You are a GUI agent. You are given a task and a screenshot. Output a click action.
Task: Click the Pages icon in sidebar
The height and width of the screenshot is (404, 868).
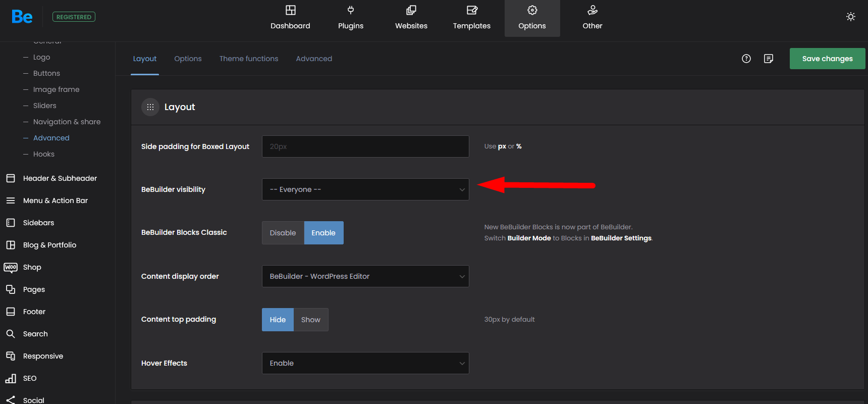11,289
